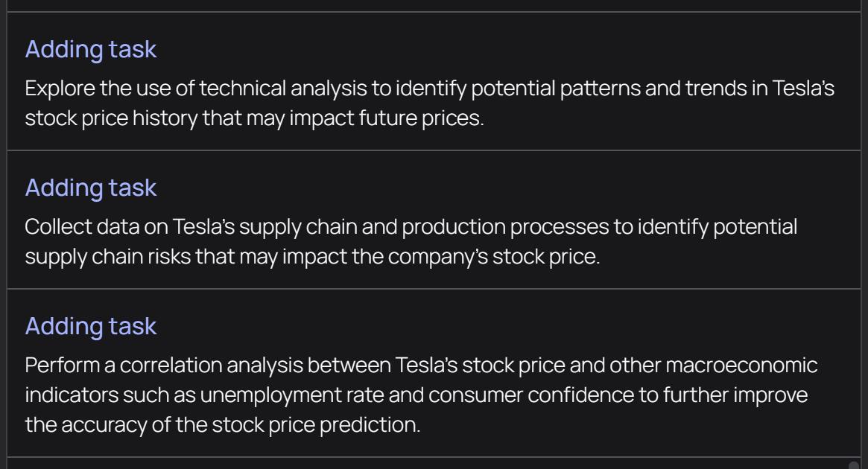Image resolution: width=868 pixels, height=469 pixels.
Task: Select the correlation analysis task description
Action: point(421,394)
